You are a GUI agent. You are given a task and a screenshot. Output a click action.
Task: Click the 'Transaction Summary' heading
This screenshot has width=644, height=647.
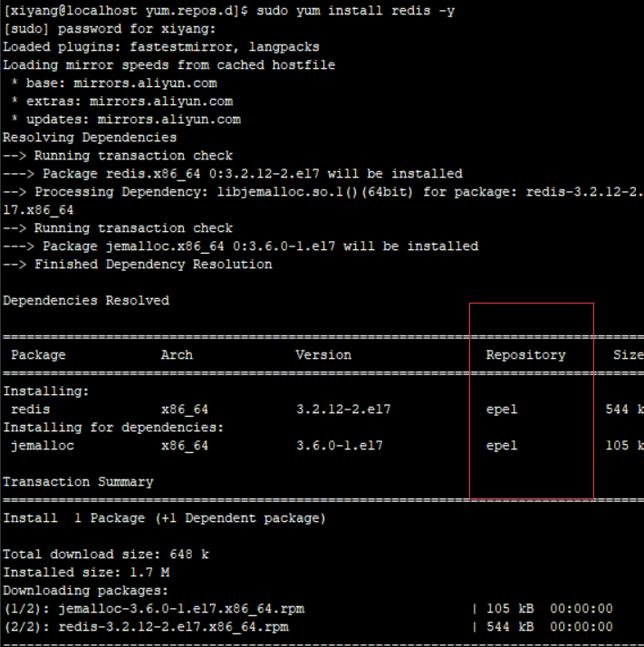coord(78,482)
